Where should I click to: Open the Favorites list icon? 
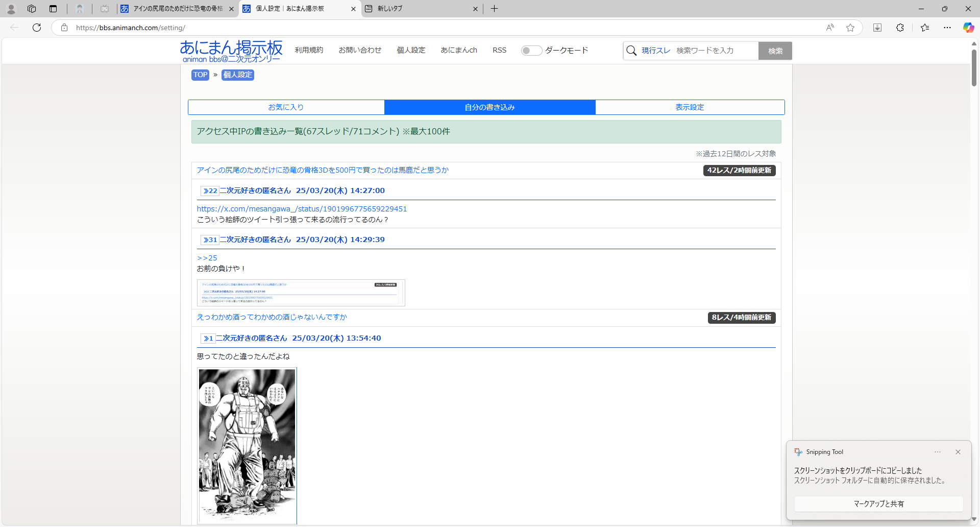click(x=925, y=28)
